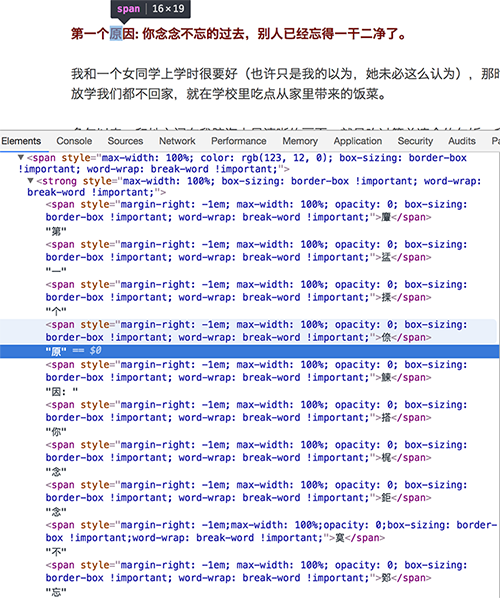500x598 pixels.
Task: Select the outer span tag with color rgb(123, 12, 0)
Action: [x=243, y=163]
